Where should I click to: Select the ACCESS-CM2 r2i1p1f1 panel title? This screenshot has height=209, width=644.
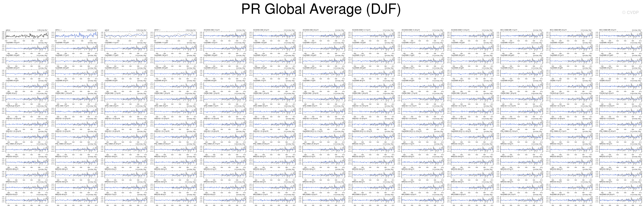point(261,30)
